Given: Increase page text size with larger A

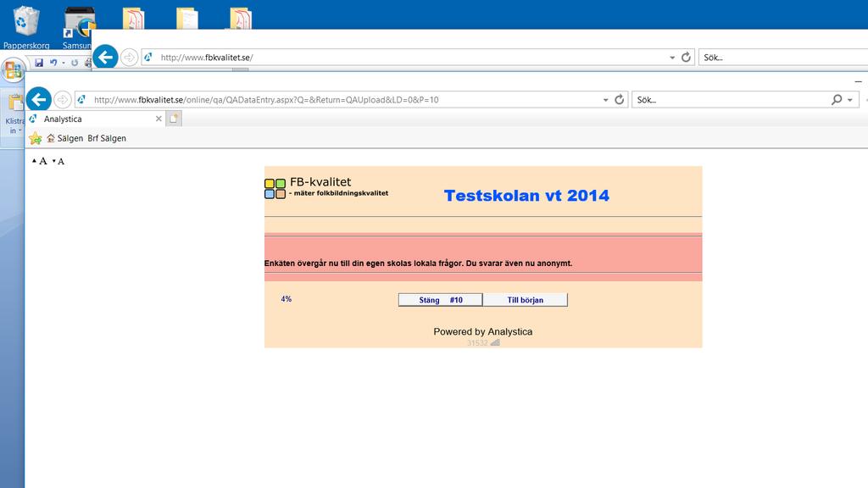Looking at the screenshot, I should pos(40,161).
